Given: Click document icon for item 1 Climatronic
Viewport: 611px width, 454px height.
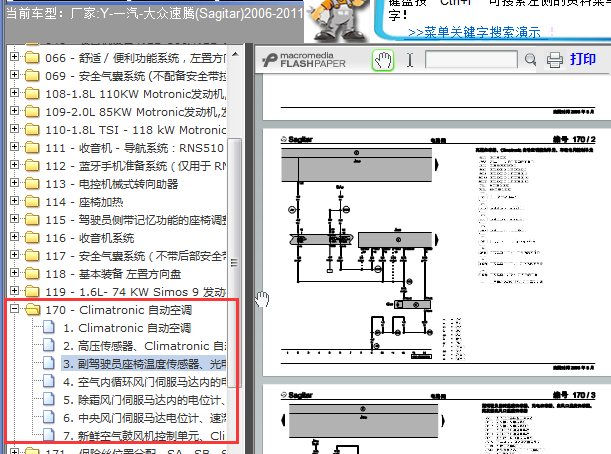Looking at the screenshot, I should pyautogui.click(x=49, y=328).
